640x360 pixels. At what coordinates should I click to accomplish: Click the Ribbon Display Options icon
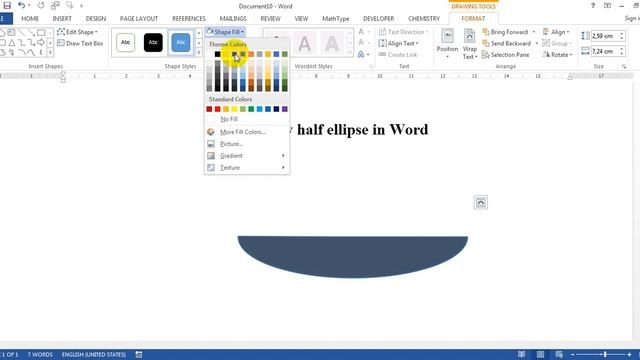pos(607,6)
